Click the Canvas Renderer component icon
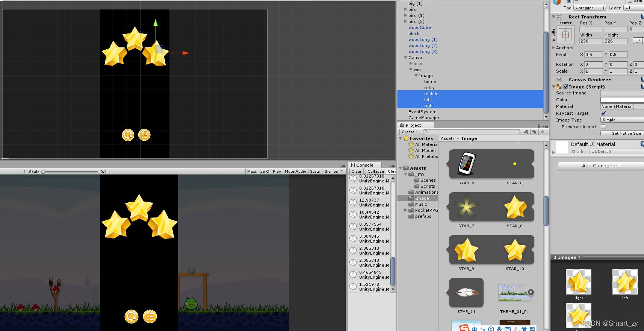Image resolution: width=644 pixels, height=331 pixels. 559,79
